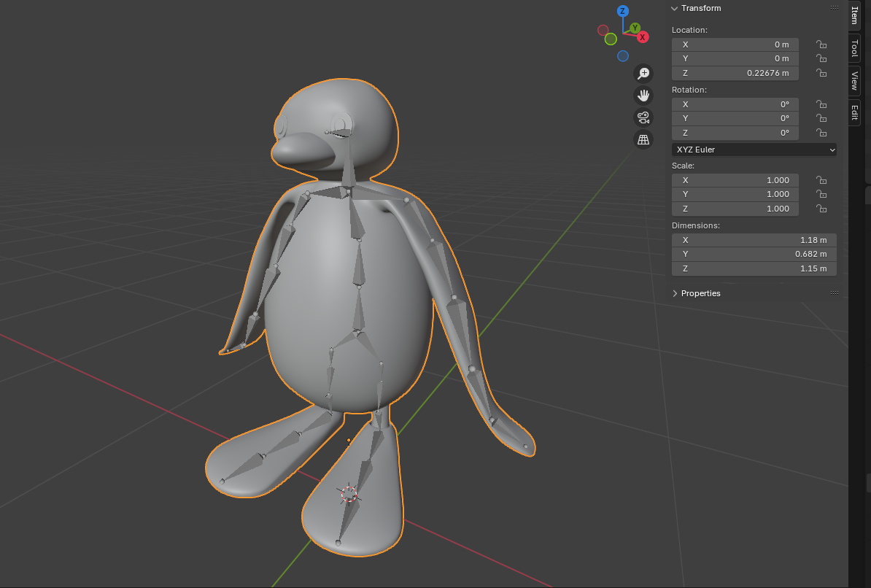Click the green Y axis label on gizmo
Image resolution: width=871 pixels, height=588 pixels.
635,28
